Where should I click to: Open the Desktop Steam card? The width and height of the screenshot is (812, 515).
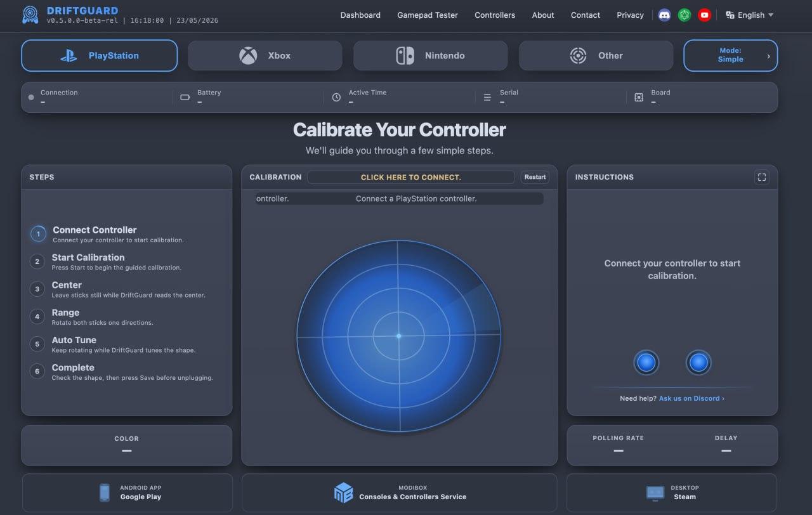pos(672,493)
